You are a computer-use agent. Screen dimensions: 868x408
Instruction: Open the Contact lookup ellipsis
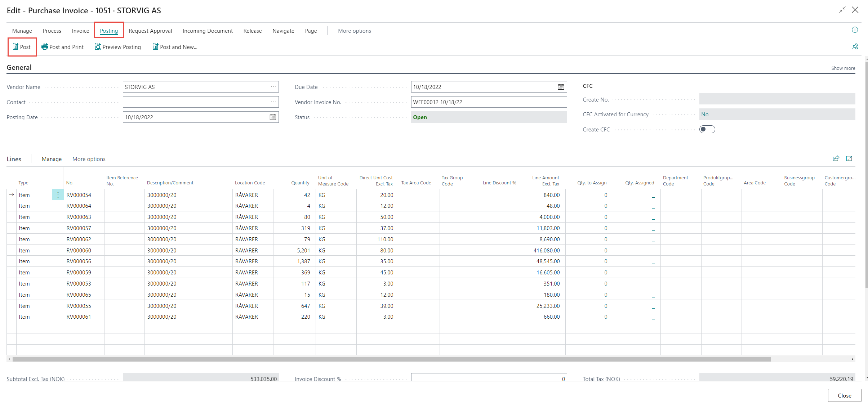click(273, 102)
